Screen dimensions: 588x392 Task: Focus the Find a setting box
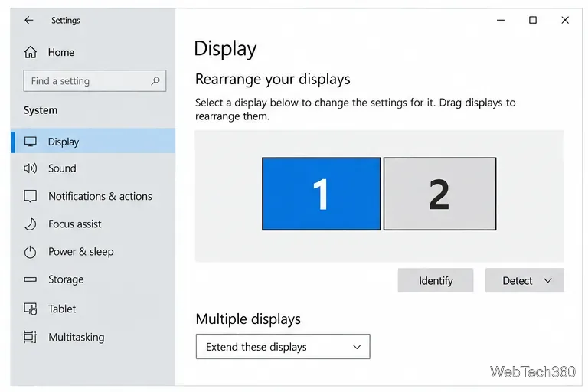(x=94, y=80)
